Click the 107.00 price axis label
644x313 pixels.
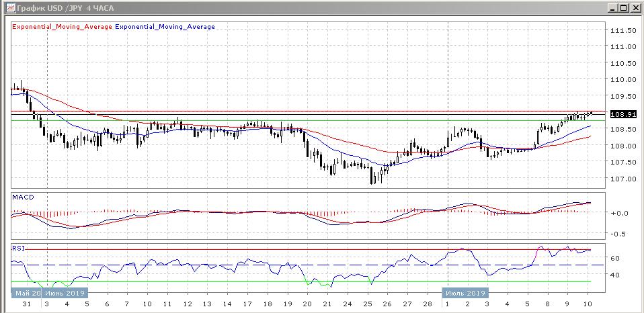pyautogui.click(x=622, y=179)
